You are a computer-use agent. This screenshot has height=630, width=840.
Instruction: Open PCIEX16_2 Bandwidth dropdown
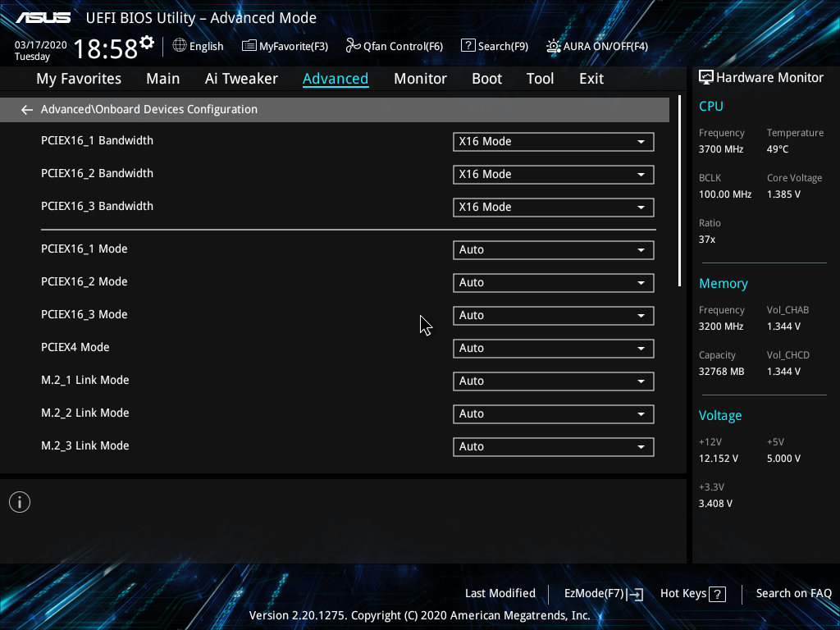[x=554, y=175]
